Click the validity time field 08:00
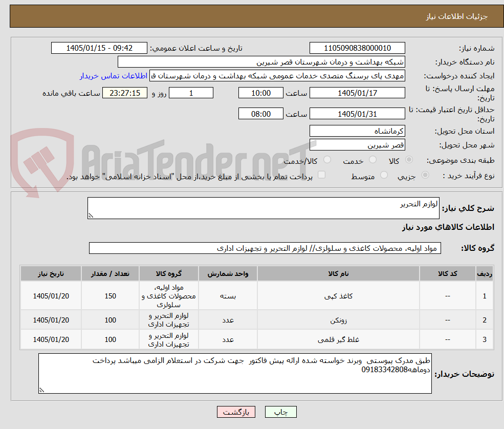The height and width of the screenshot is (429, 504). tap(260, 114)
